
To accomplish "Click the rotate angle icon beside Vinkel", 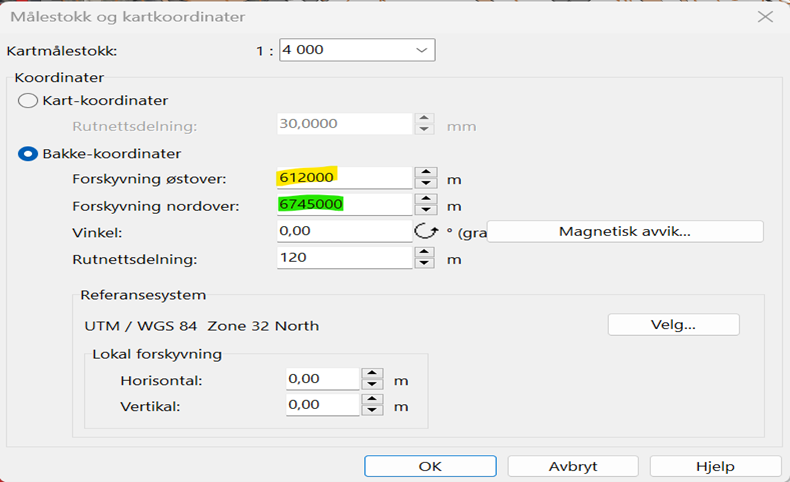I will (x=426, y=231).
